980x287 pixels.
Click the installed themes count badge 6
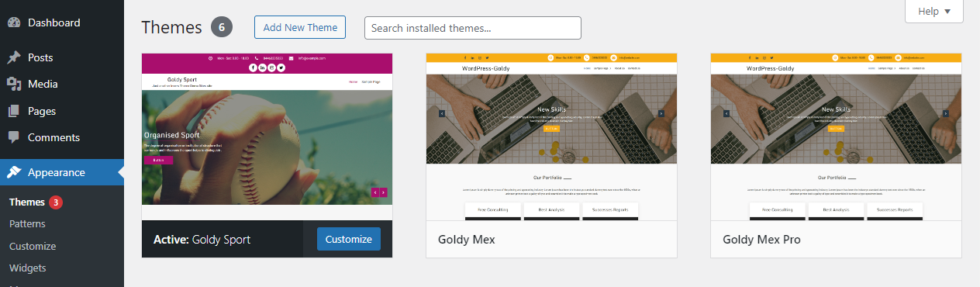(222, 27)
